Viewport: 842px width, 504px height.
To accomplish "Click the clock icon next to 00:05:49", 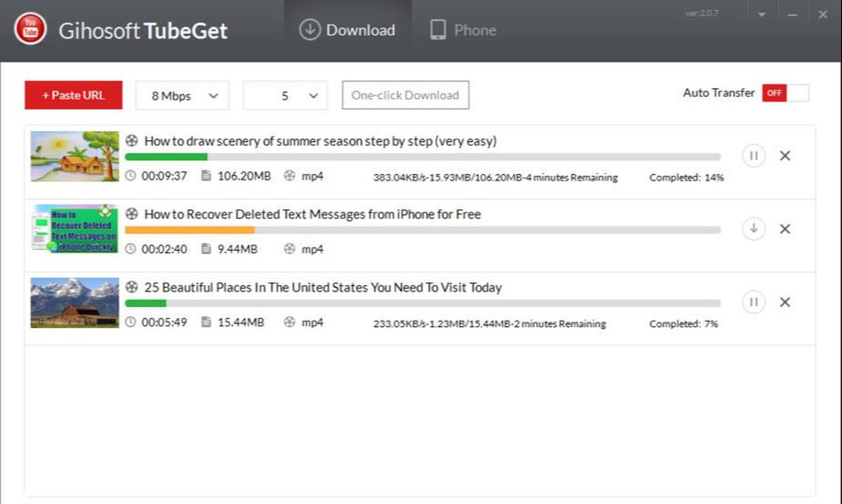I will [131, 322].
